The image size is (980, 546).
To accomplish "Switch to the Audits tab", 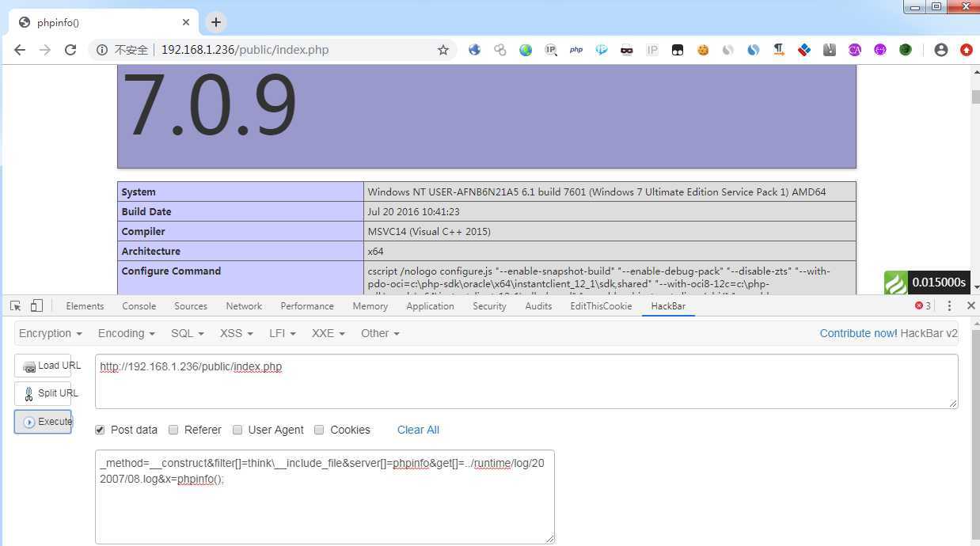I will [538, 306].
